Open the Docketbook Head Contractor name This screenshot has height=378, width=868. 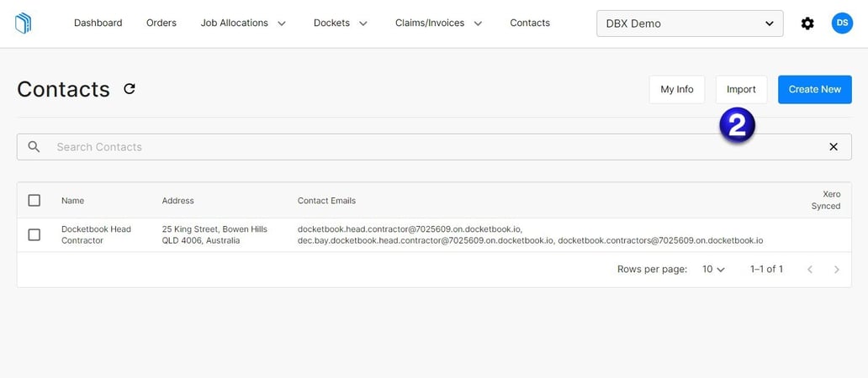click(x=97, y=235)
